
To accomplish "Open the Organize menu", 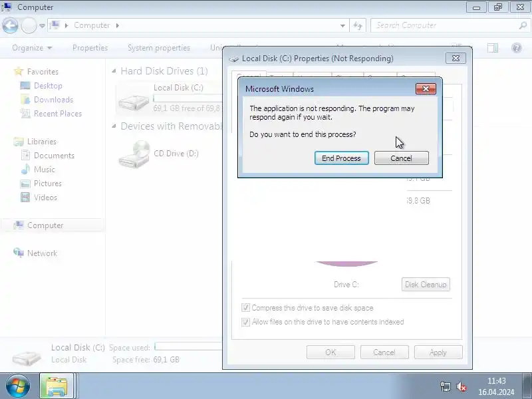I will (32, 48).
